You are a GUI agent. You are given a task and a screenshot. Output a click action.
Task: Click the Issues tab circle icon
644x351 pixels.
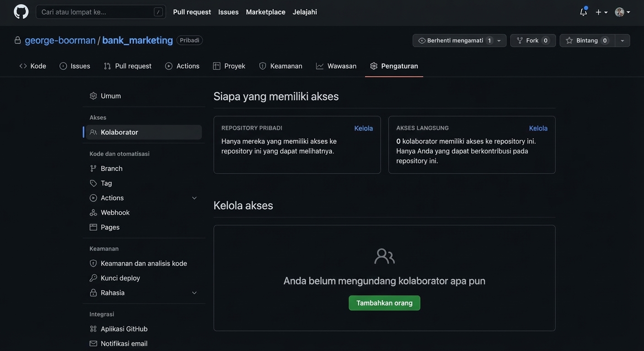click(63, 66)
